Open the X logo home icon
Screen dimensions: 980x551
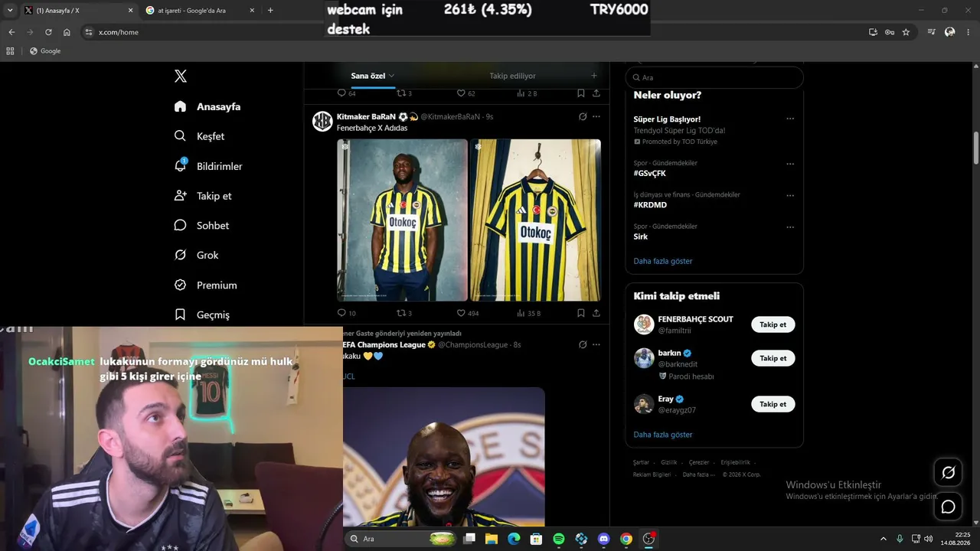pos(181,76)
